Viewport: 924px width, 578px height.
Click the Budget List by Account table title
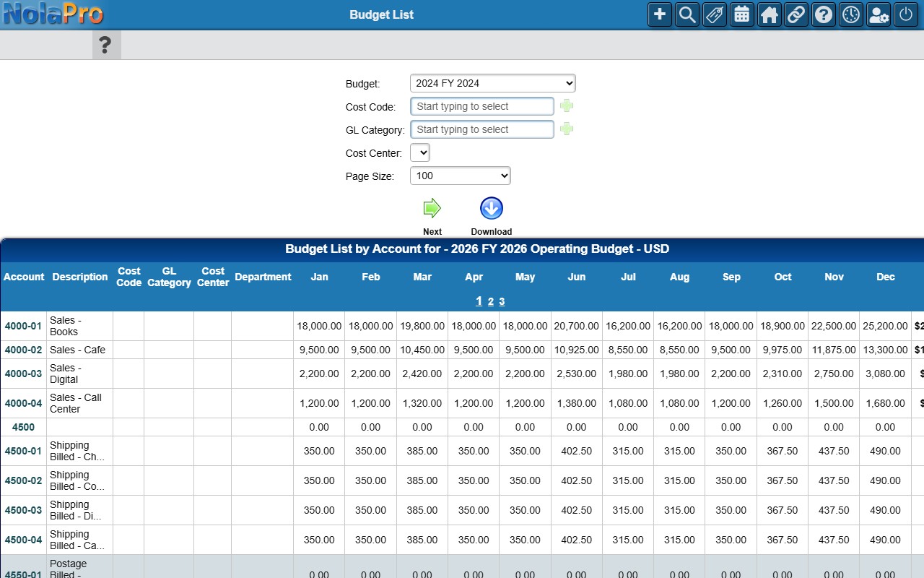477,249
